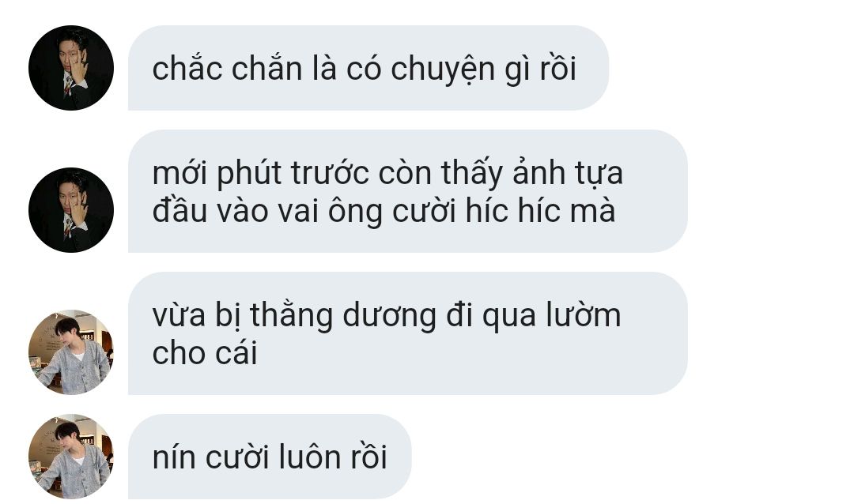Select the "nín cười luôn rồi" message bubble
Viewport: 854px width, 504px height.
point(270,457)
